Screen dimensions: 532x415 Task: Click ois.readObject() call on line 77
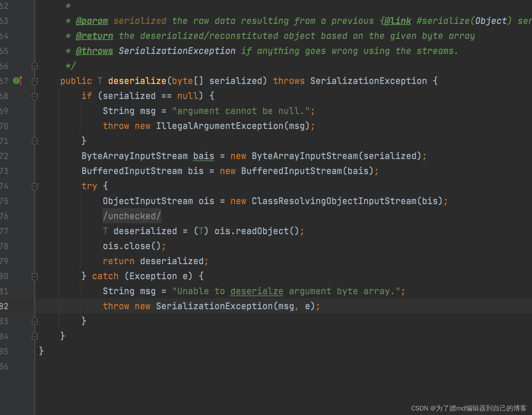pos(256,231)
